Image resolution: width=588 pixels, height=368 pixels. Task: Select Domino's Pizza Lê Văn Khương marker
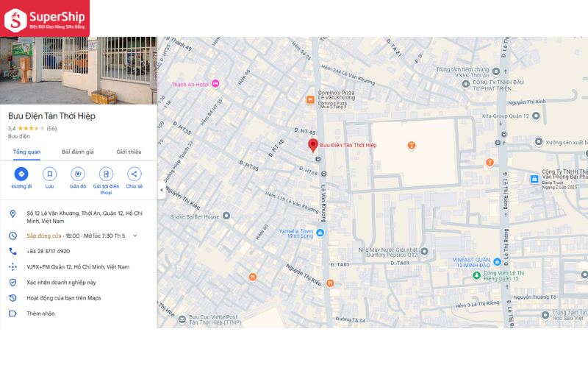point(310,100)
